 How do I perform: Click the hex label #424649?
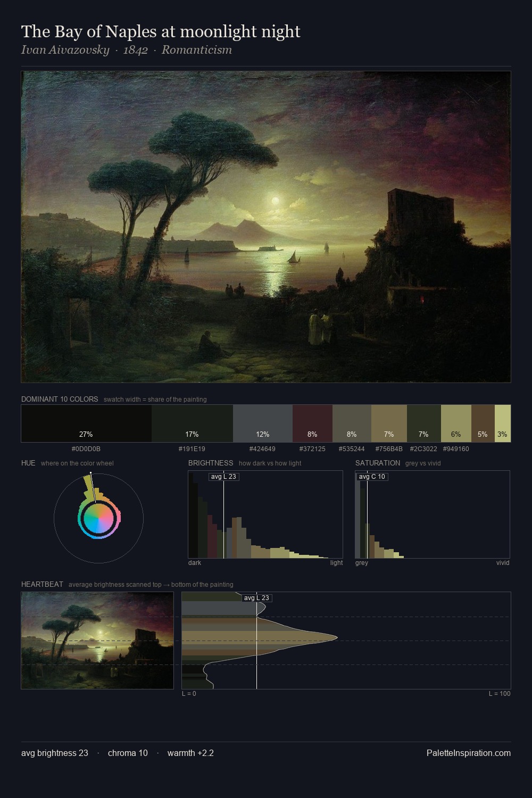tap(262, 449)
